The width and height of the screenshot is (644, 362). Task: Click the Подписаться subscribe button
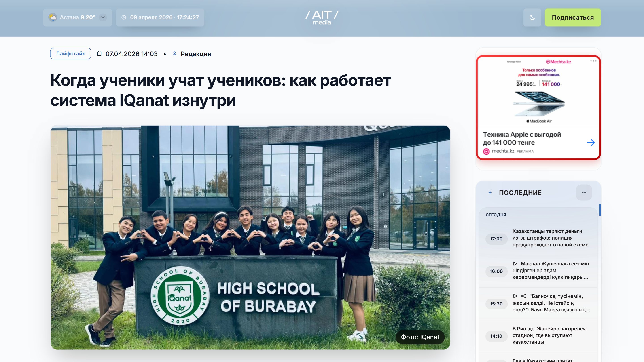pyautogui.click(x=573, y=17)
